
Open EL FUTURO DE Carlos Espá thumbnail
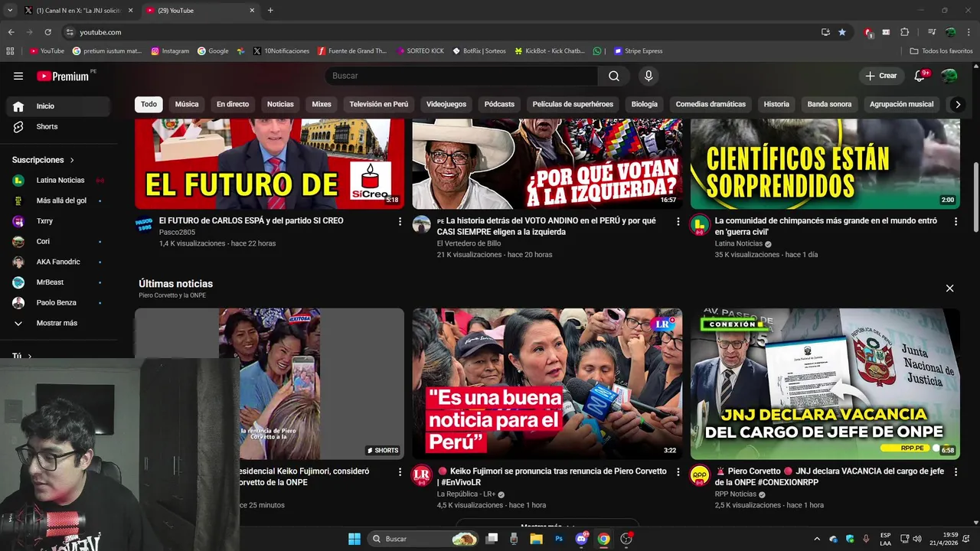(x=269, y=164)
